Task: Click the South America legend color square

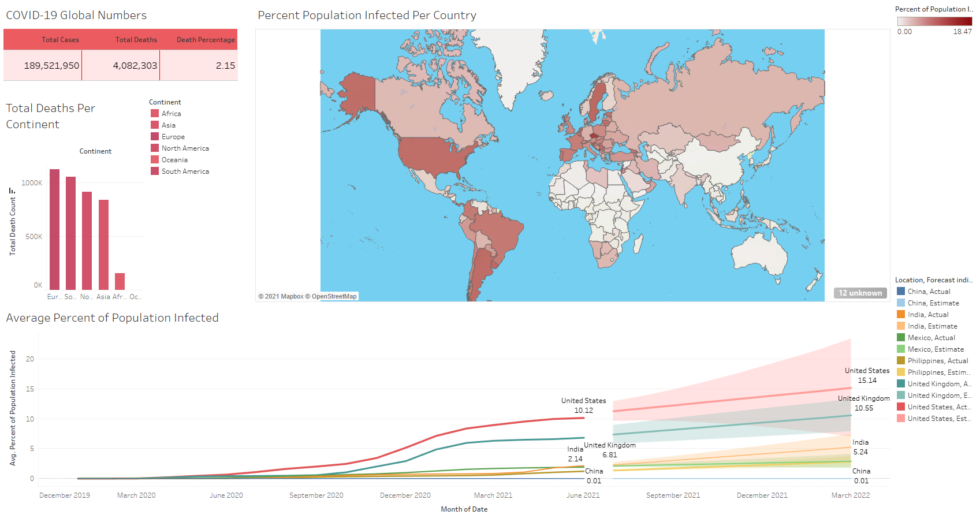Action: (x=155, y=171)
